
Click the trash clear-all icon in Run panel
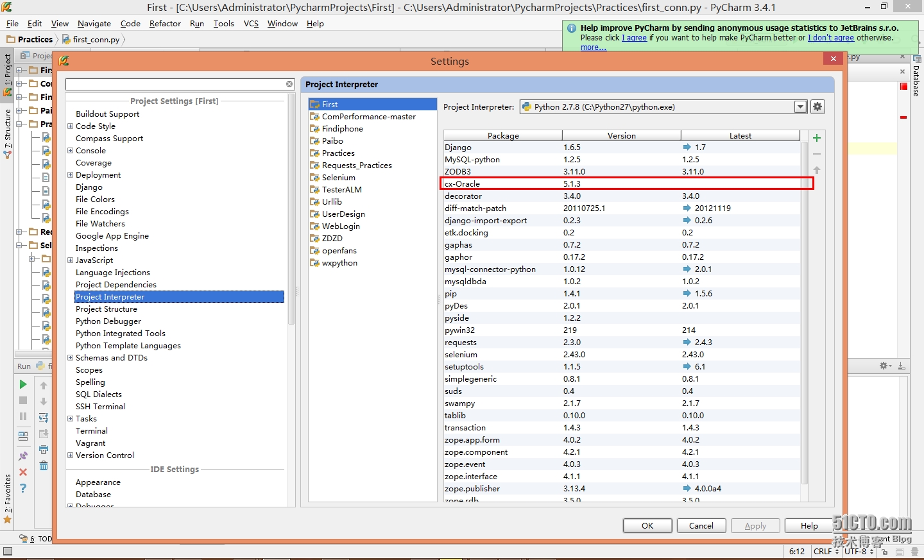click(44, 466)
